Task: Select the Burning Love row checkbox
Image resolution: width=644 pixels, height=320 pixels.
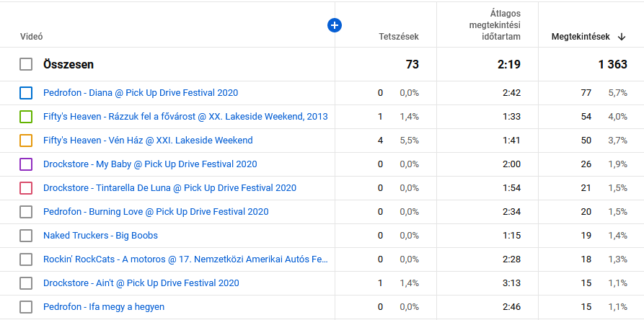Action: (x=26, y=212)
